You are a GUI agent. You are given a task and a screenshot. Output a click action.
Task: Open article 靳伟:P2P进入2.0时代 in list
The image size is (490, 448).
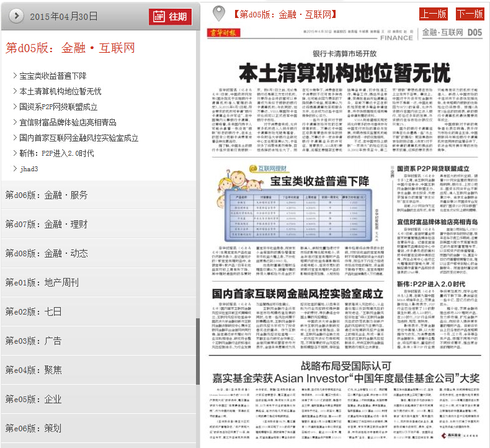tap(56, 153)
